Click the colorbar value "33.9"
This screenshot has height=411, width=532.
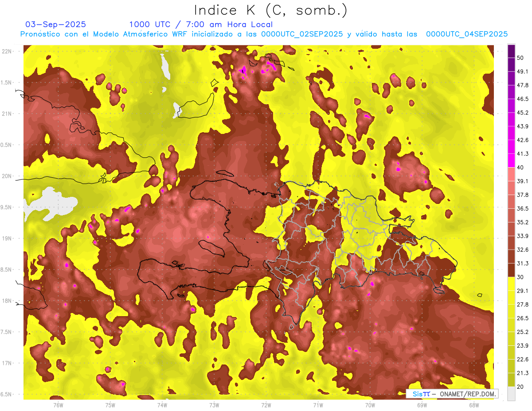tap(523, 235)
